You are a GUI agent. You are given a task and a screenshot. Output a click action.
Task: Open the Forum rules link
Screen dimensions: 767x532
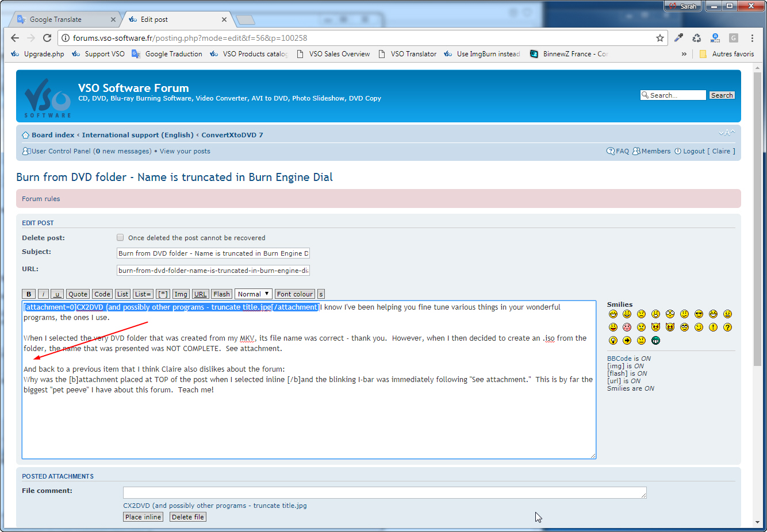pos(41,199)
